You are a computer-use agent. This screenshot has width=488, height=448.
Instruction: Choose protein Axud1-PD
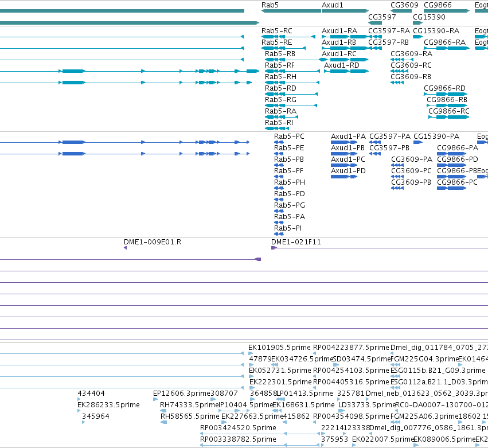tap(348, 172)
